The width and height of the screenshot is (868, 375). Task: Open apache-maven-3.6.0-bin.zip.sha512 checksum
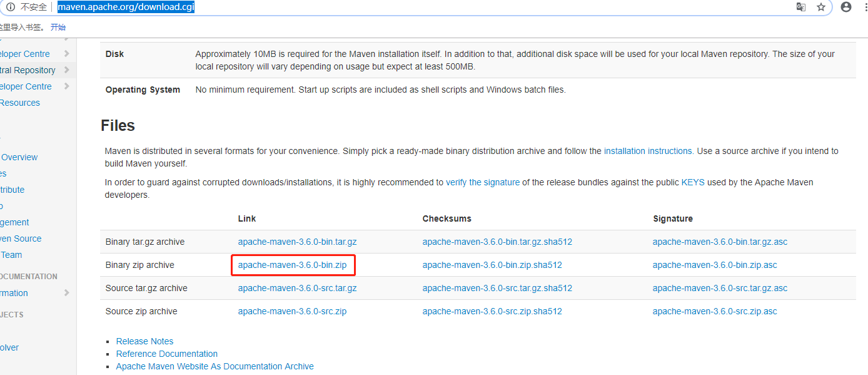pyautogui.click(x=492, y=265)
